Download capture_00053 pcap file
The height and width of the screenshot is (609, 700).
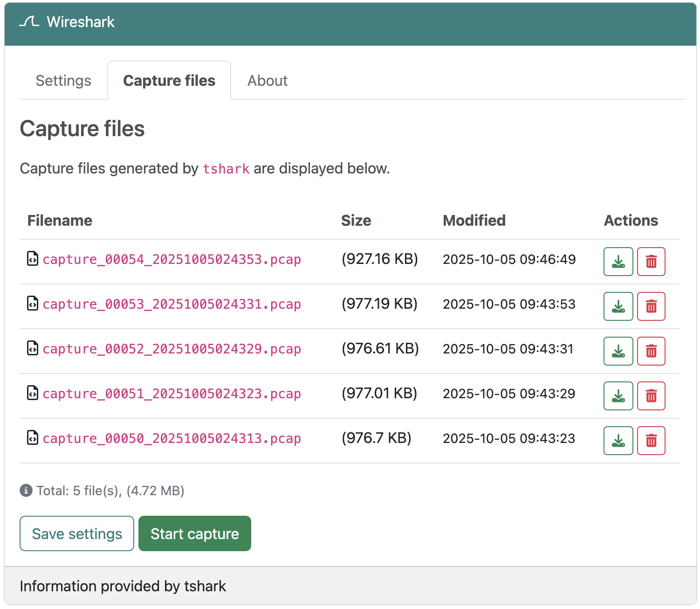(x=618, y=306)
